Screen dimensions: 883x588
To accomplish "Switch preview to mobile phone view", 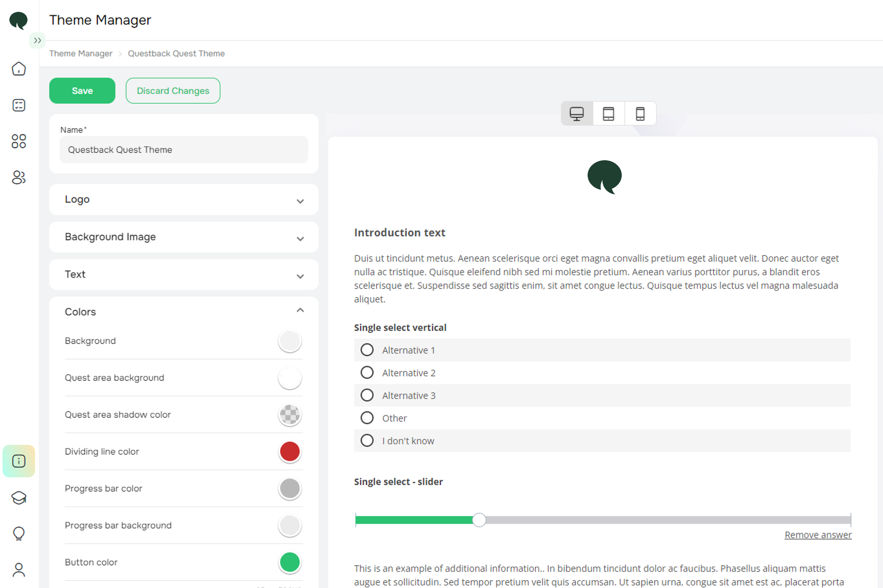I will coord(640,113).
